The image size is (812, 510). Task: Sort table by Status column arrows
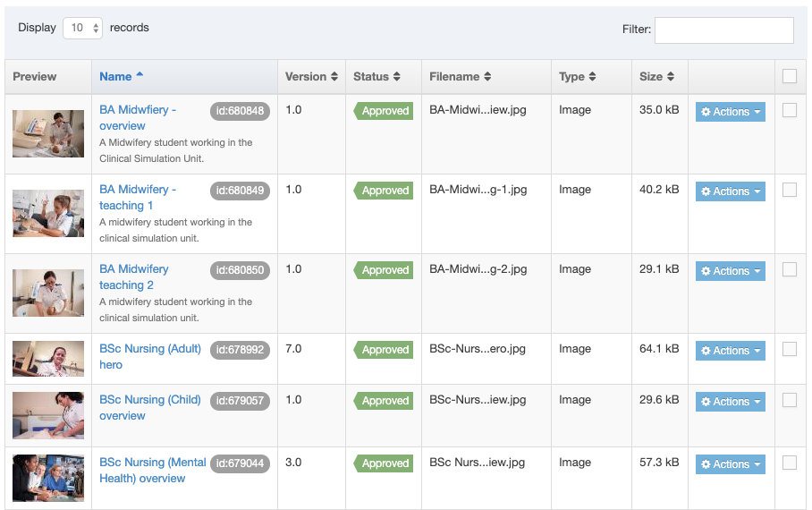pyautogui.click(x=396, y=77)
